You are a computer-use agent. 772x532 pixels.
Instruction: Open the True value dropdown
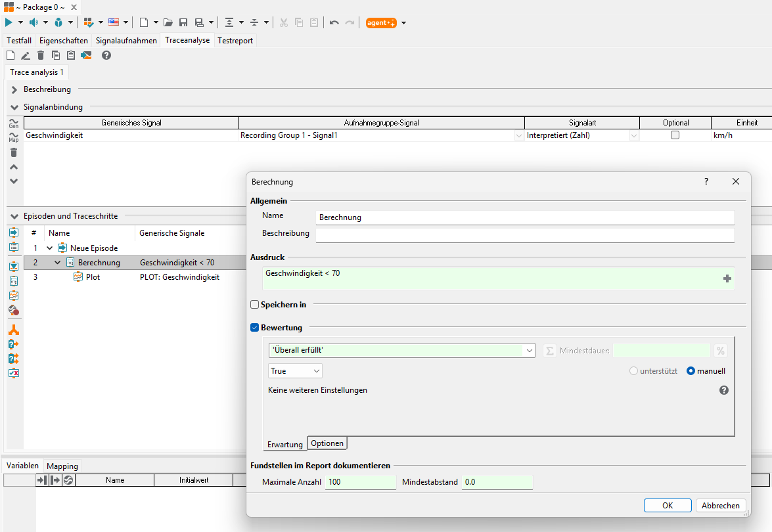[x=296, y=371]
